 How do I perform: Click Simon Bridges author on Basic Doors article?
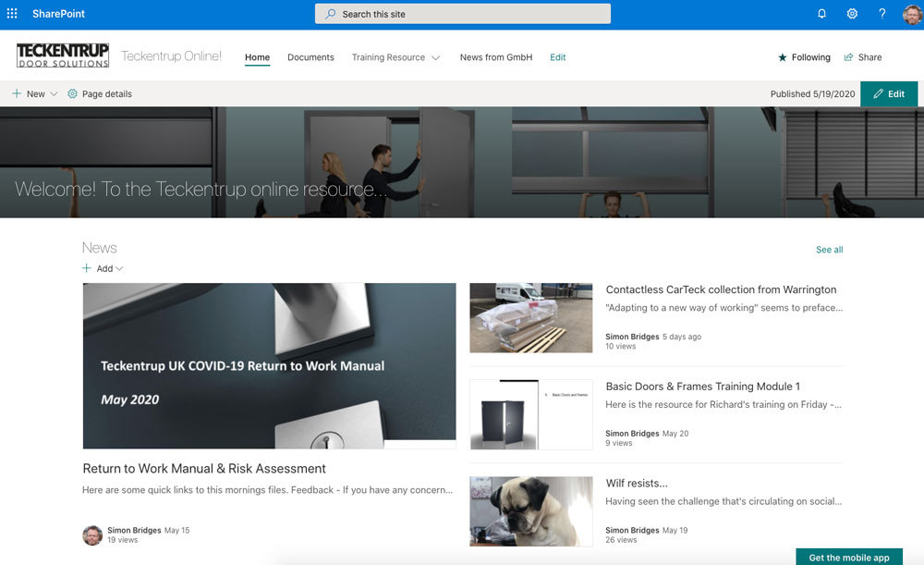pos(632,434)
